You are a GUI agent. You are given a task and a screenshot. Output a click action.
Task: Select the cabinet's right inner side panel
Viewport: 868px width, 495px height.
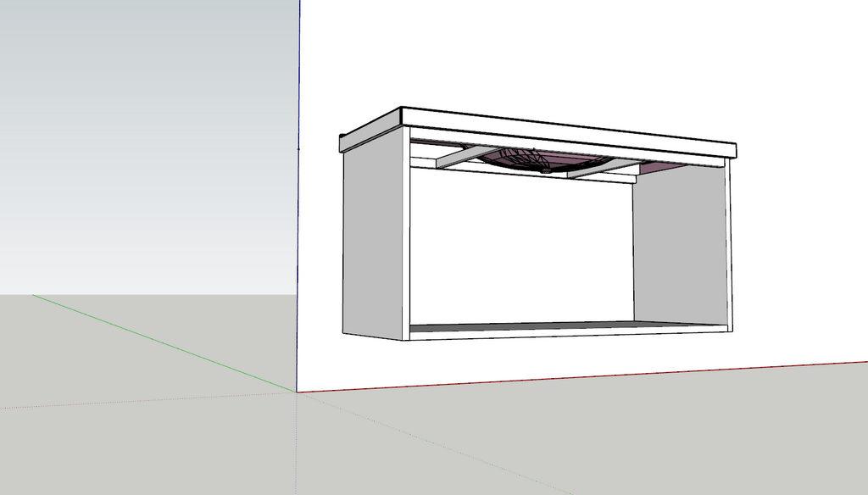679,246
